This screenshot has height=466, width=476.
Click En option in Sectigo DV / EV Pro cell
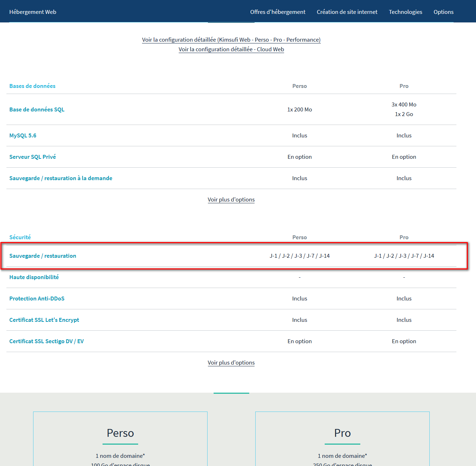point(404,341)
